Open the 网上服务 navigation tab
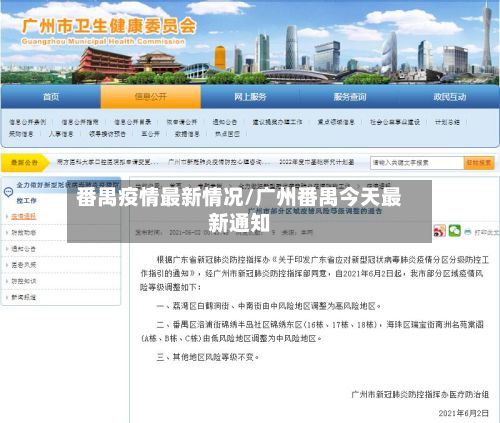 pyautogui.click(x=250, y=97)
